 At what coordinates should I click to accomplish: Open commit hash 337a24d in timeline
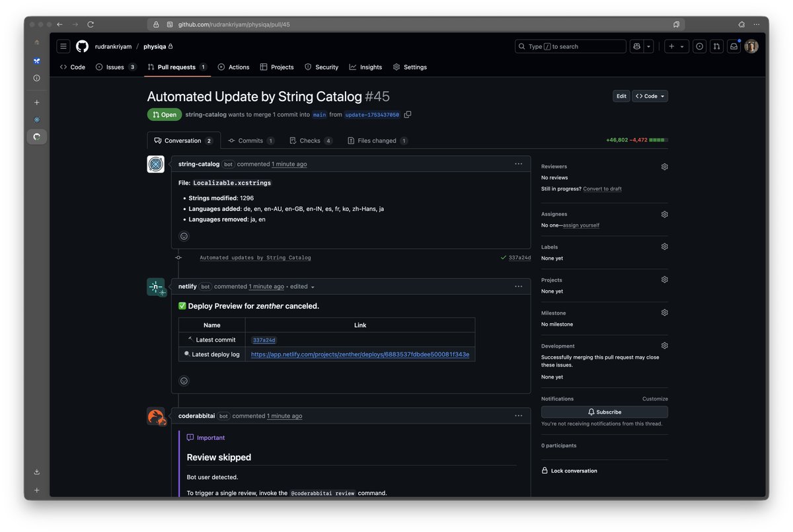coord(519,258)
